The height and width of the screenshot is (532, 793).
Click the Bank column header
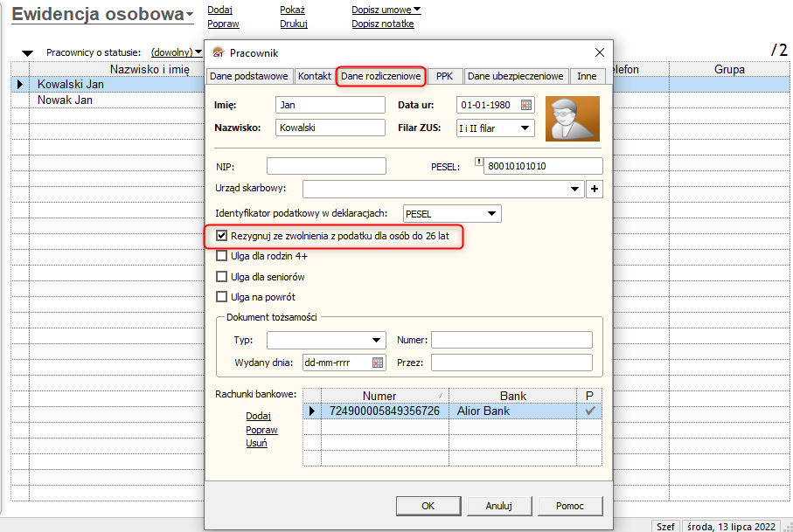coord(513,396)
